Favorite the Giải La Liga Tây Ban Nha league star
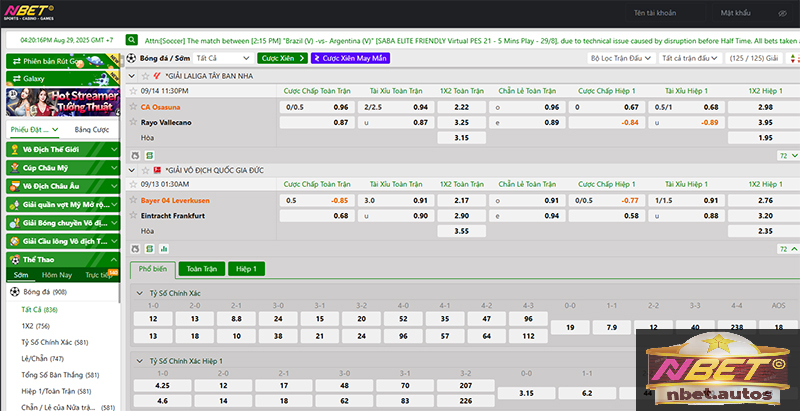 [x=144, y=76]
